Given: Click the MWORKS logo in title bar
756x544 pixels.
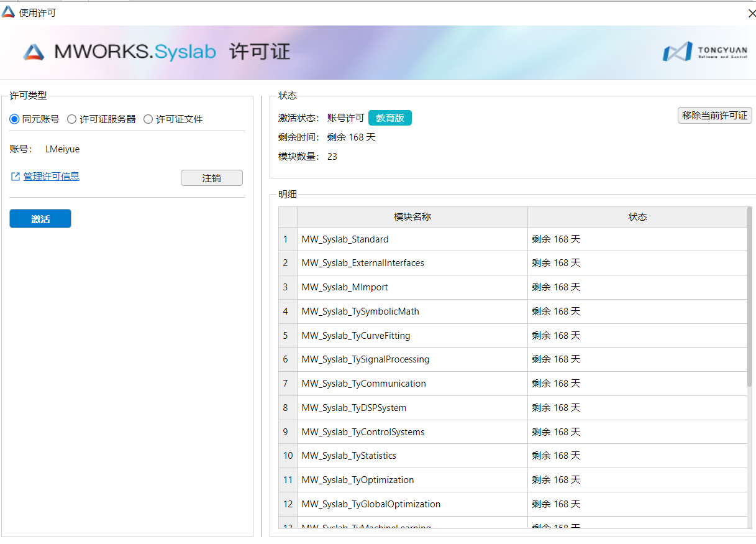Looking at the screenshot, I should click(8, 12).
